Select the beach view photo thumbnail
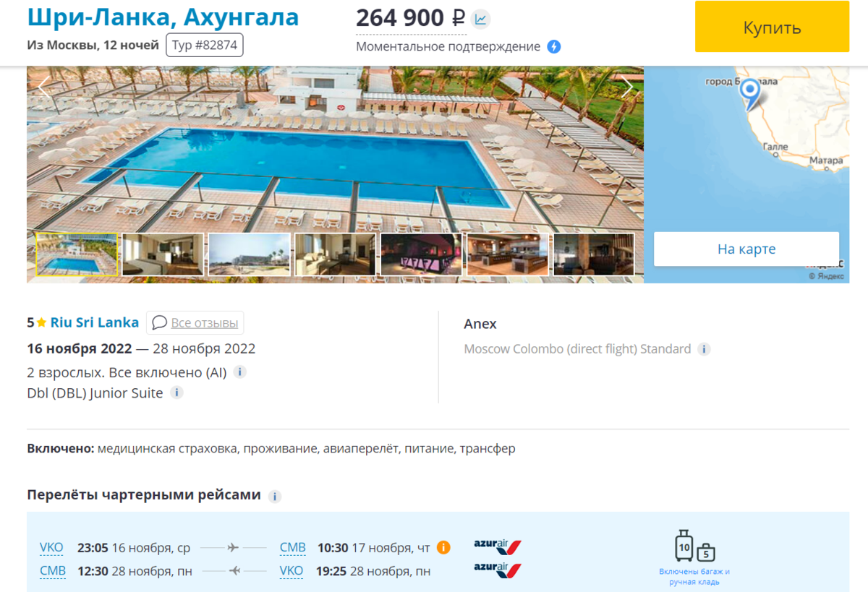 pos(250,254)
